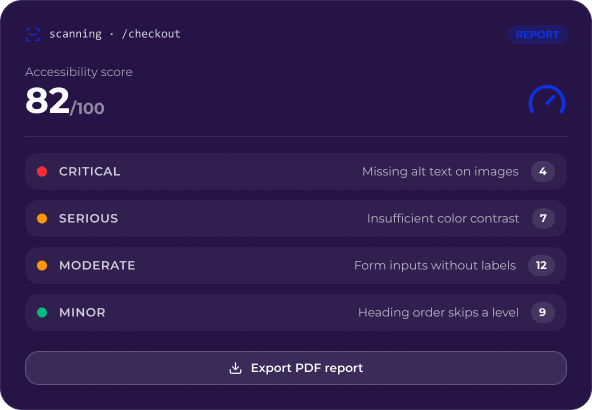Click the blue speedometer gauge icon
The height and width of the screenshot is (410, 592).
click(547, 100)
